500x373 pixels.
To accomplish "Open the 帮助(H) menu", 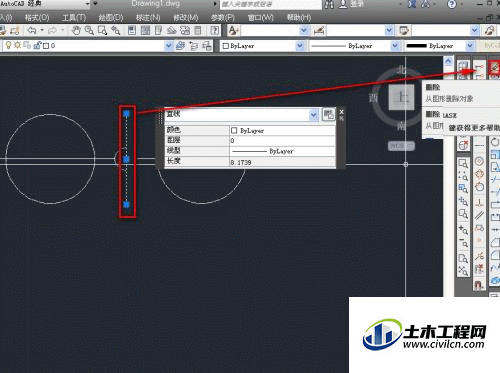I will (x=299, y=17).
